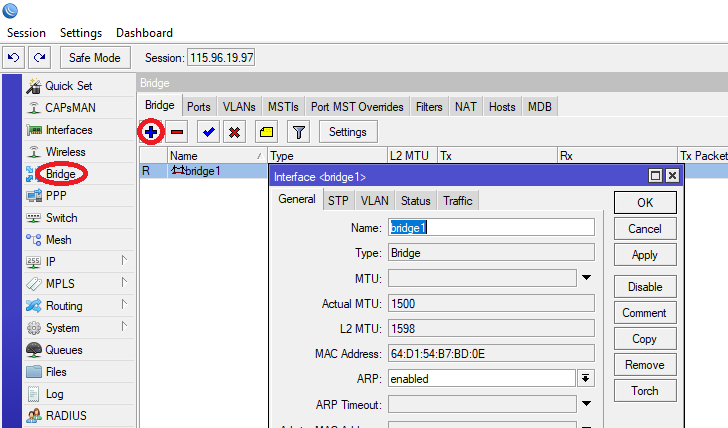Open the Session menu

click(x=26, y=33)
